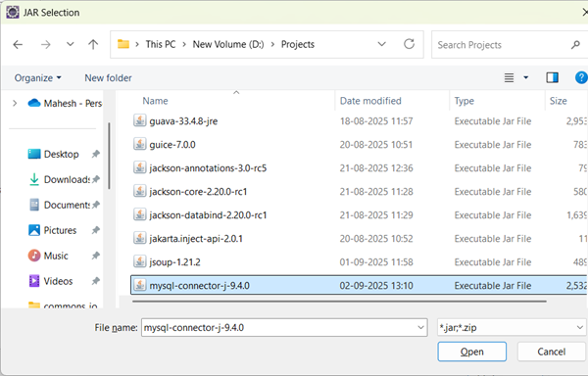Open the recent locations chevron dropdown
This screenshot has width=588, height=376.
71,44
